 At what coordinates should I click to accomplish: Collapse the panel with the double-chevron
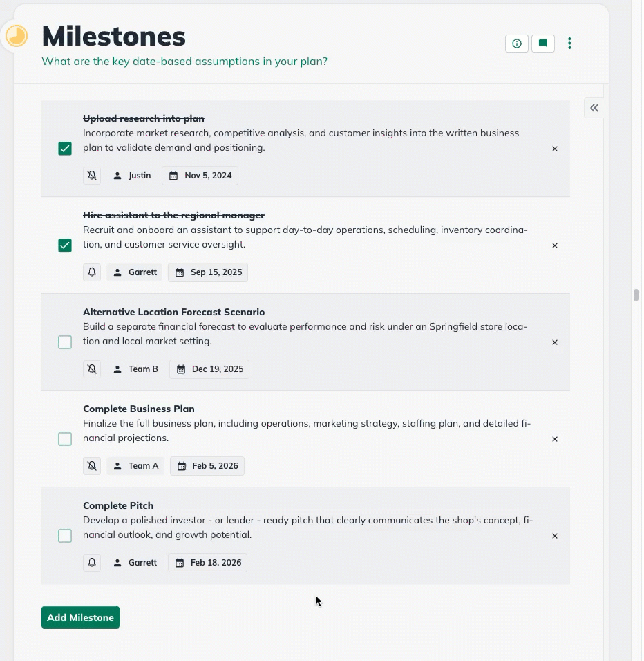[594, 107]
